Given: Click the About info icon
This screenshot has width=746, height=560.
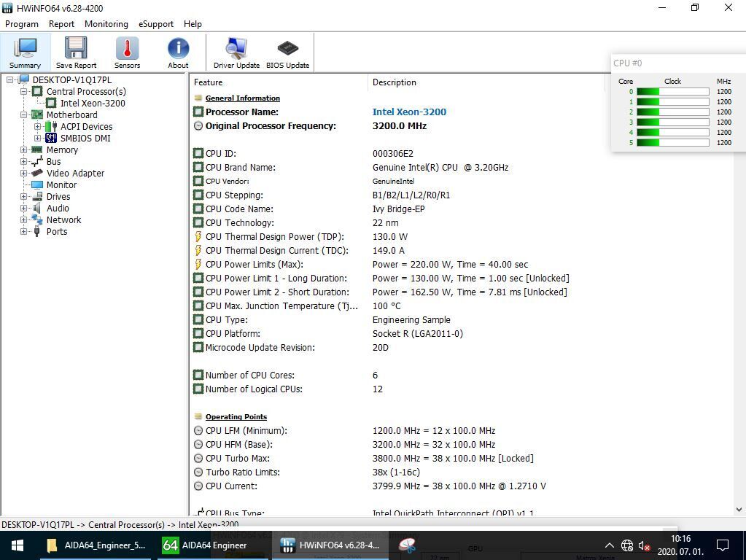Looking at the screenshot, I should 178,48.
